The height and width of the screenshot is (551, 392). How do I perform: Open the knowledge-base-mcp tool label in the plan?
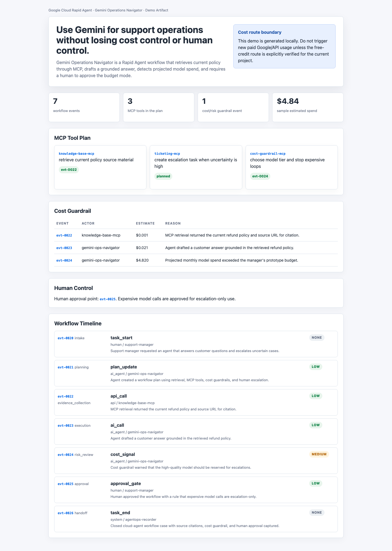click(x=76, y=154)
